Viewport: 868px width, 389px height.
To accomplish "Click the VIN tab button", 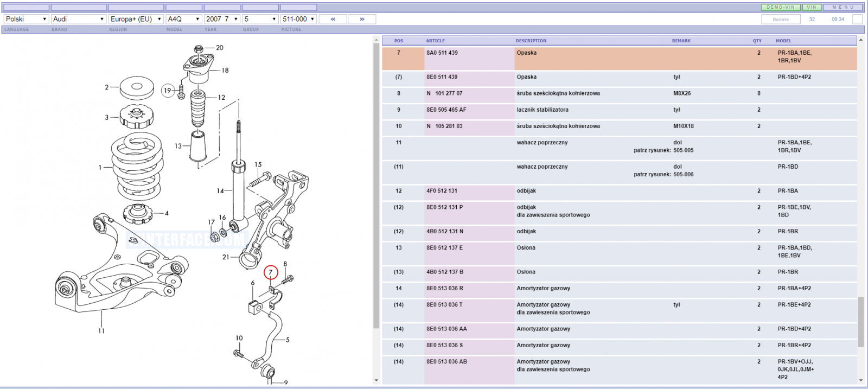I will (812, 8).
